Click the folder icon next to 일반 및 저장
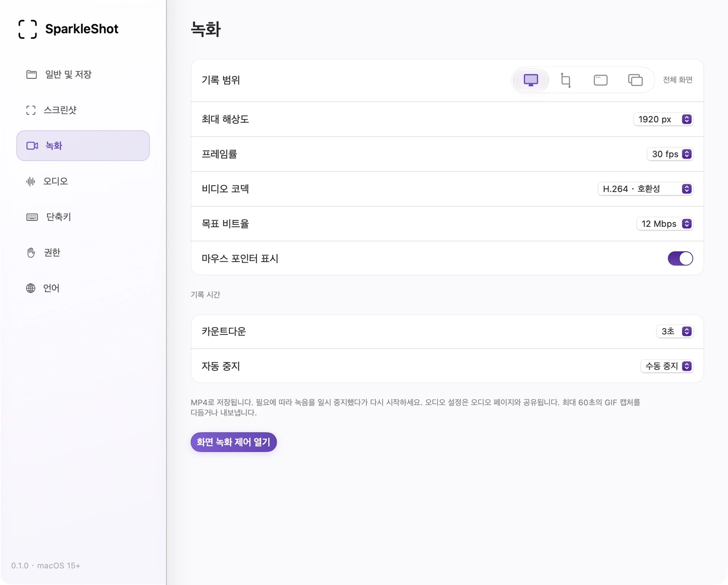 31,74
